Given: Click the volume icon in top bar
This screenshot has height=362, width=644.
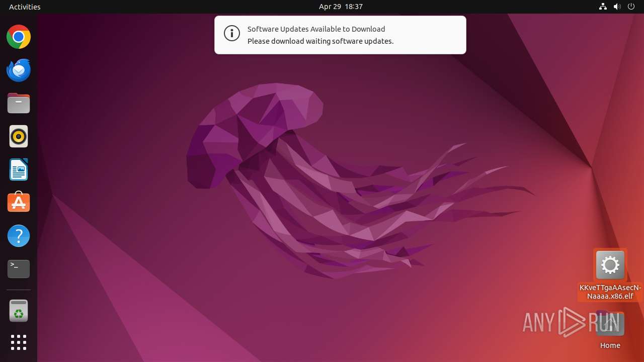Looking at the screenshot, I should pyautogui.click(x=617, y=7).
